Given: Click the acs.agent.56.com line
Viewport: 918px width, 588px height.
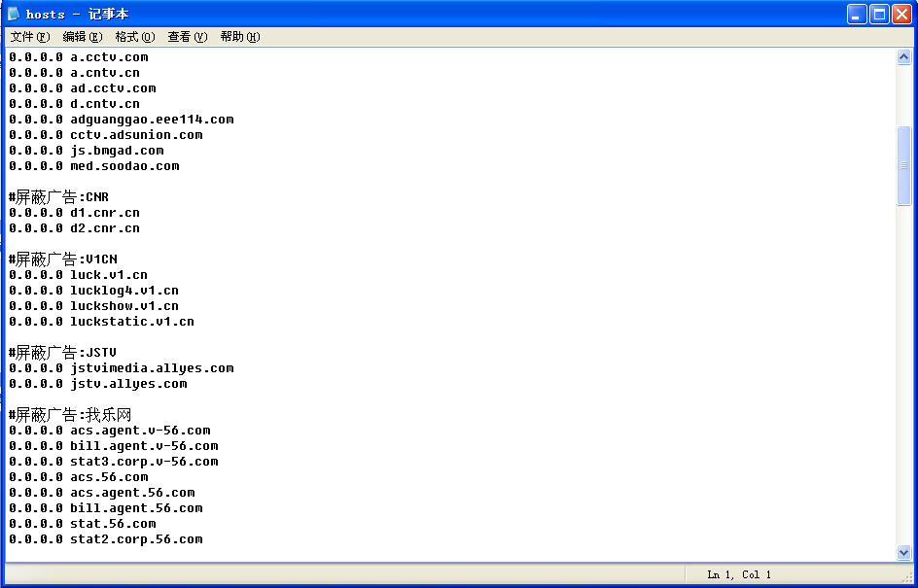Looking at the screenshot, I should [102, 493].
